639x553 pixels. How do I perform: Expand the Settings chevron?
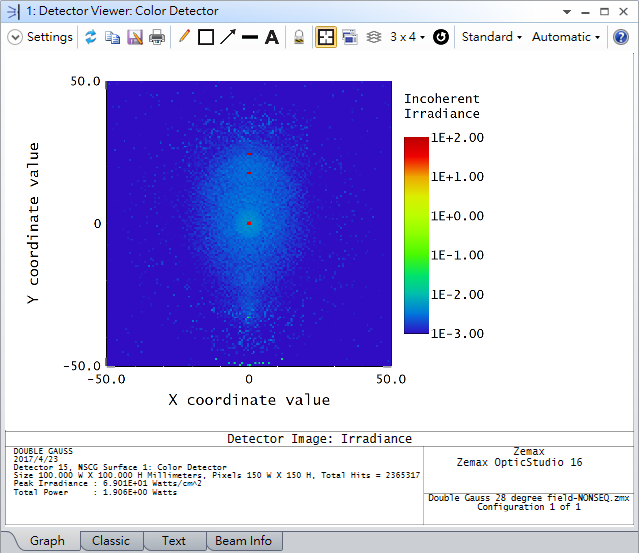(15, 37)
